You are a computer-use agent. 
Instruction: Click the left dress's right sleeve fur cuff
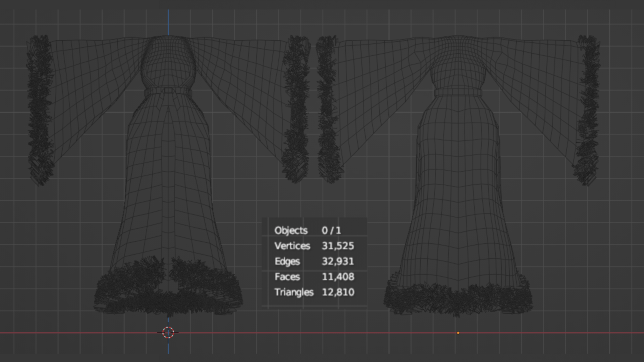[296, 109]
